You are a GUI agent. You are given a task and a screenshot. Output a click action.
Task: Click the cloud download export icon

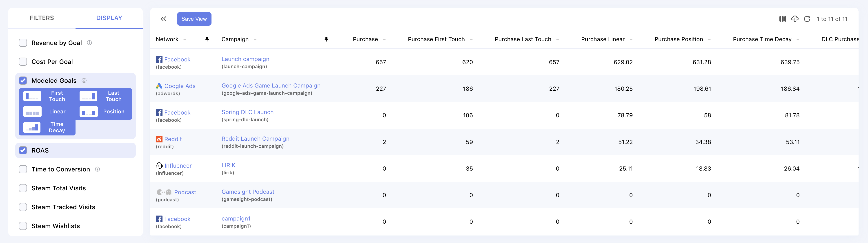click(795, 19)
